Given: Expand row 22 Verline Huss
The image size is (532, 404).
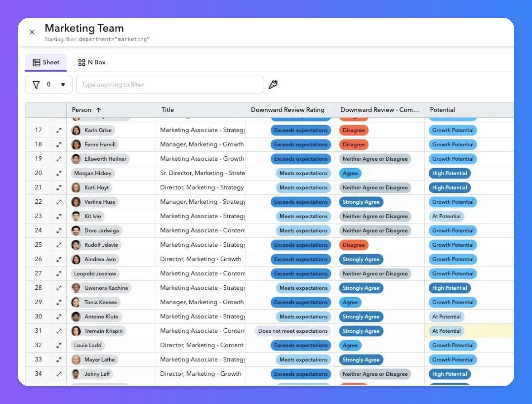Looking at the screenshot, I should tap(59, 202).
